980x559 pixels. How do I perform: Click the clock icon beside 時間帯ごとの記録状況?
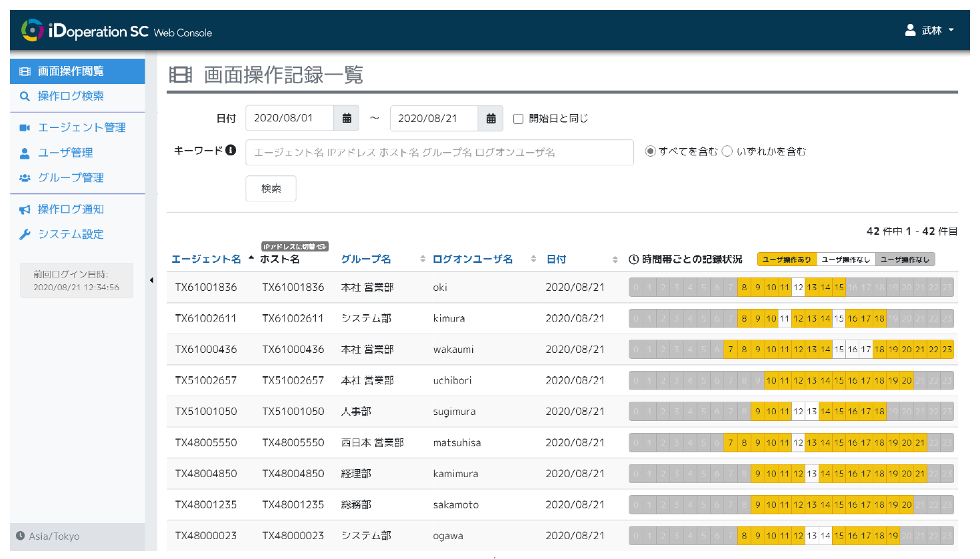pos(634,259)
